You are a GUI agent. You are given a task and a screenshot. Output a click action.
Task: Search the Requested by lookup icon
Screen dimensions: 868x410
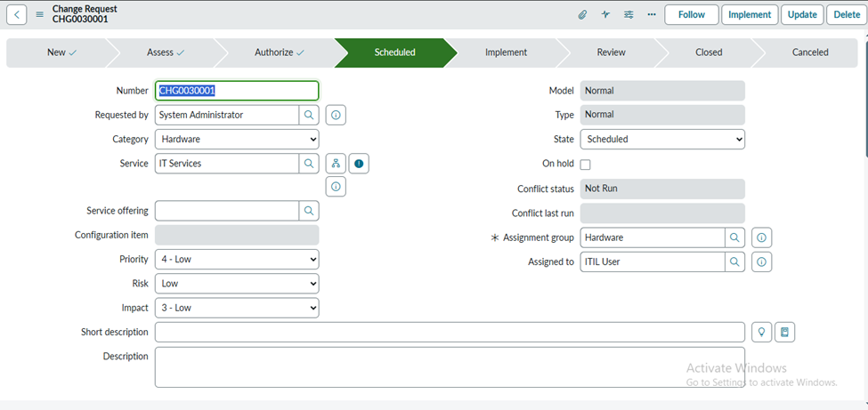(x=309, y=115)
